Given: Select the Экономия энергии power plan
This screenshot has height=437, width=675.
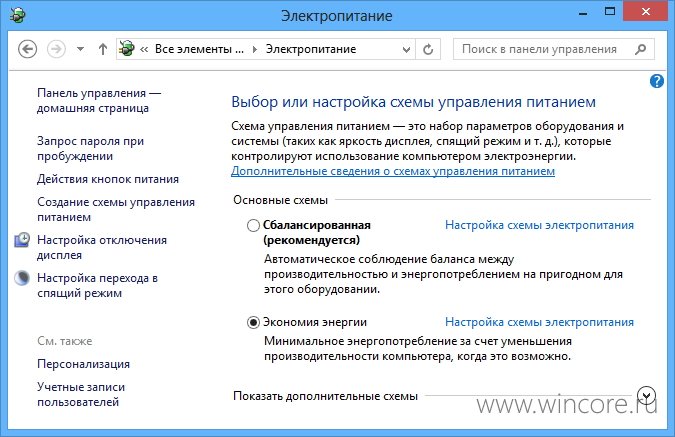Looking at the screenshot, I should pyautogui.click(x=254, y=322).
